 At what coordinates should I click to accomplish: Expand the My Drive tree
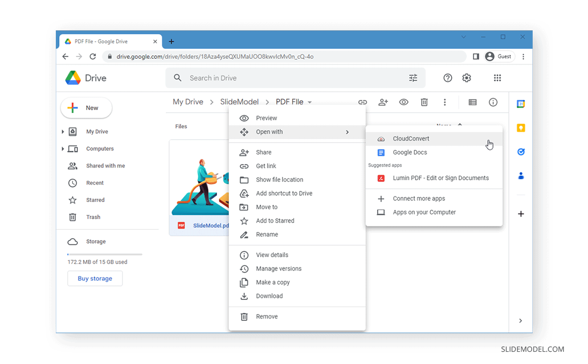[63, 132]
